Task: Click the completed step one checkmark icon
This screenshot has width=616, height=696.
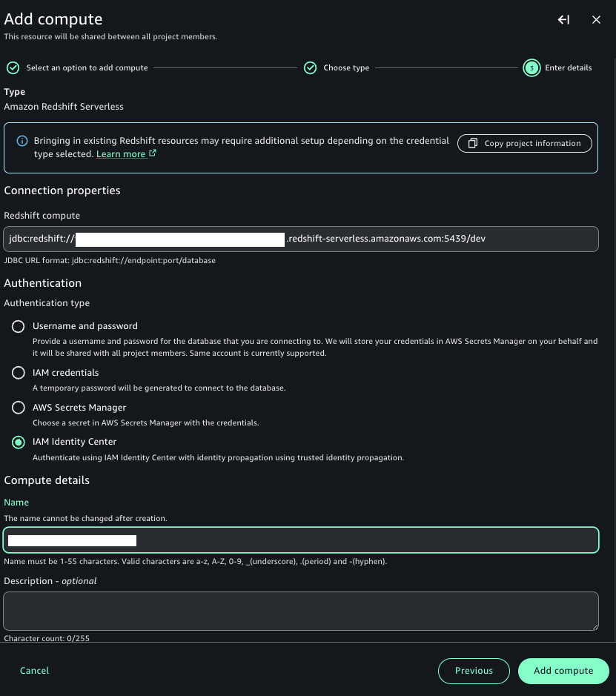Action: [x=13, y=67]
